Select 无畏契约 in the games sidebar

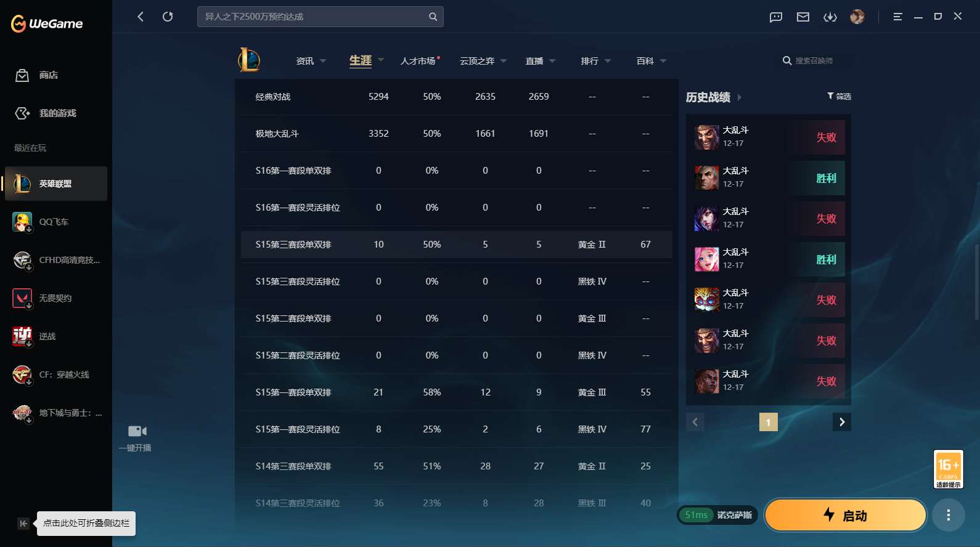click(55, 298)
